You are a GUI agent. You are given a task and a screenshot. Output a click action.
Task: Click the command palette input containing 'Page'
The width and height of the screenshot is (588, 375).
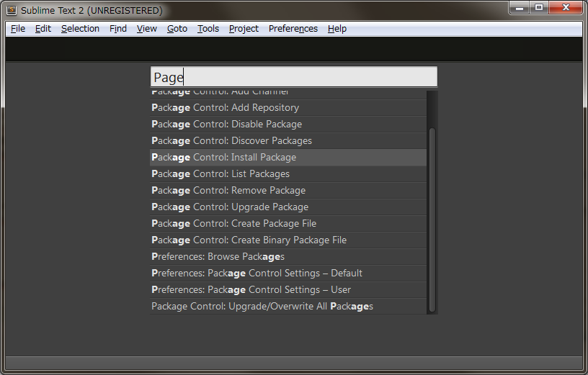click(x=293, y=77)
